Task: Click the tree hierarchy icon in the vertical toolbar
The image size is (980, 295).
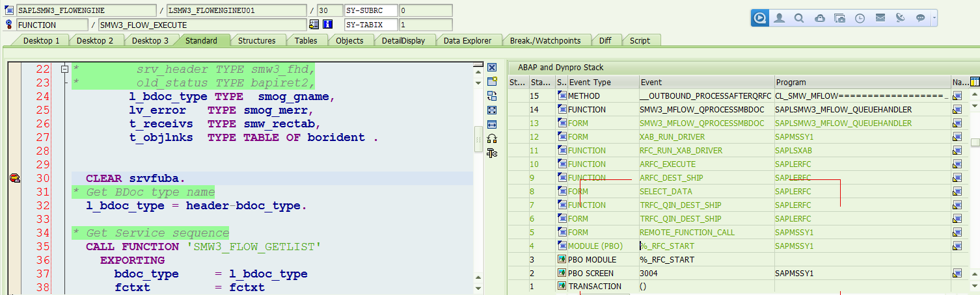Action: coord(492,153)
